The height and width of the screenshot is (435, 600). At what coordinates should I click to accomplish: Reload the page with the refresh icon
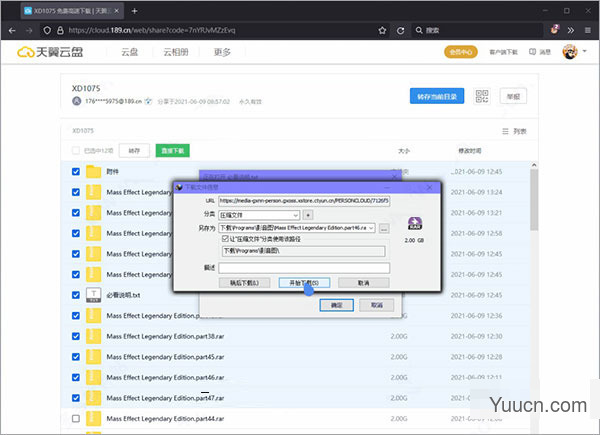point(400,30)
